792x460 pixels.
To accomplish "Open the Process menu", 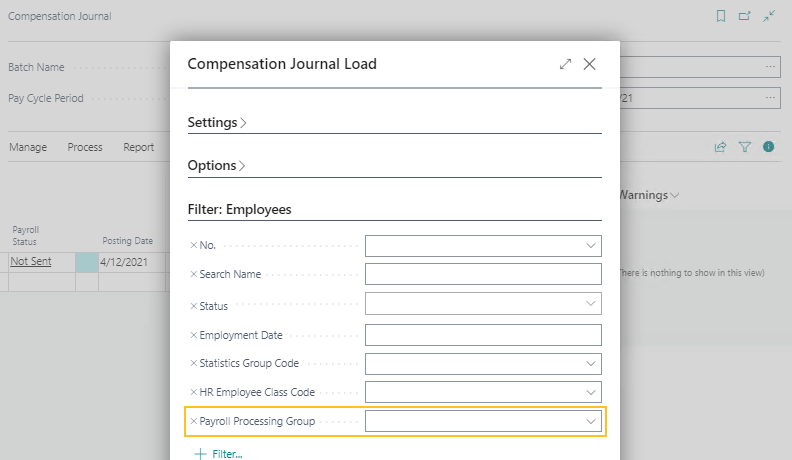I will [85, 147].
